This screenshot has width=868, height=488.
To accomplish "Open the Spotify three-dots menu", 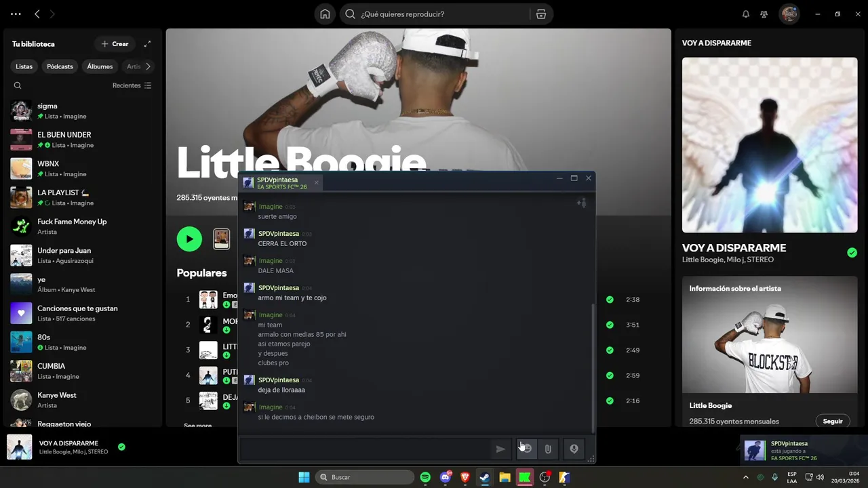I will [16, 14].
